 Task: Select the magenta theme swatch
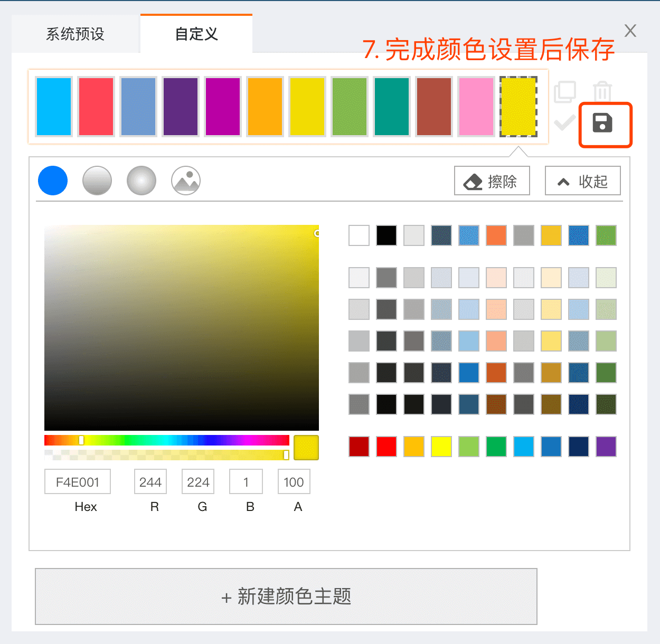coord(223,107)
